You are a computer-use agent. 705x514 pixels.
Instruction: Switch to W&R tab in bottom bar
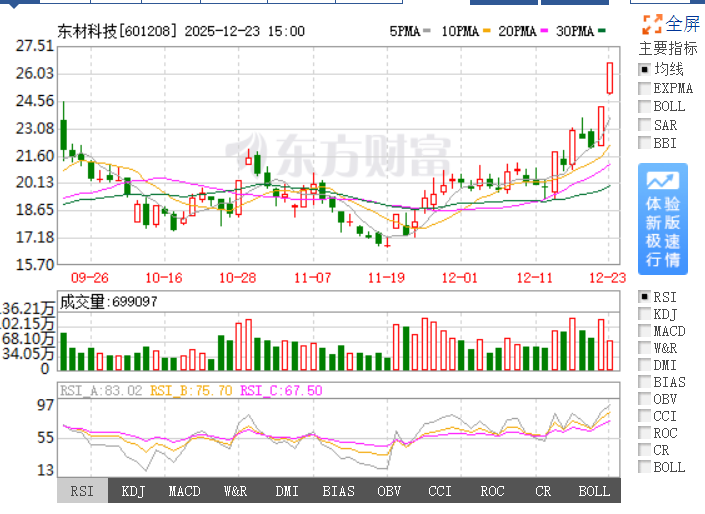click(236, 491)
